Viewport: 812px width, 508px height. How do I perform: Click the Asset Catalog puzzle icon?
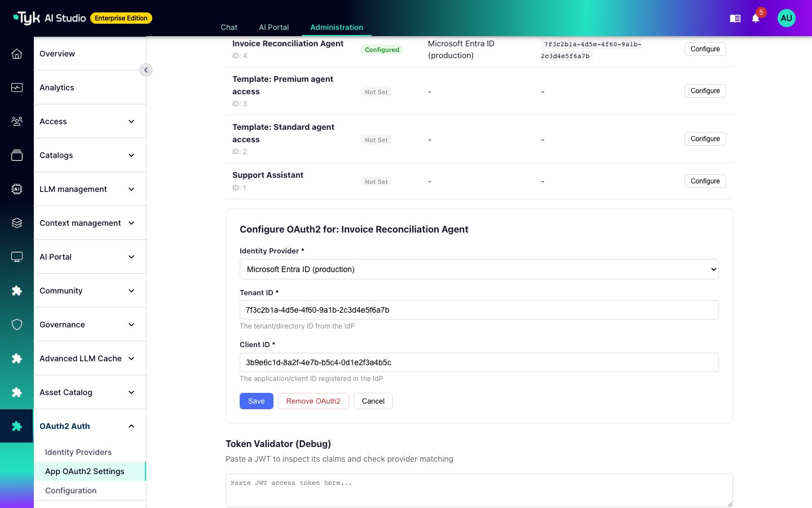[x=17, y=392]
